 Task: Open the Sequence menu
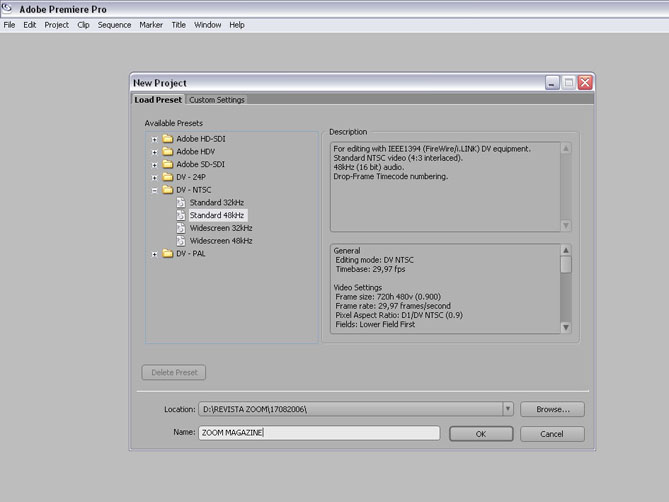tap(114, 25)
